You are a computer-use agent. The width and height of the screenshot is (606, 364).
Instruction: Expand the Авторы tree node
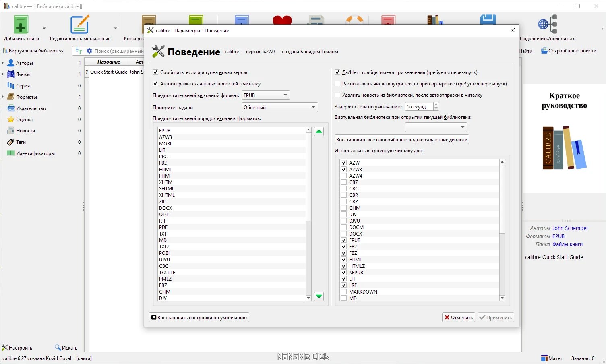(3, 63)
